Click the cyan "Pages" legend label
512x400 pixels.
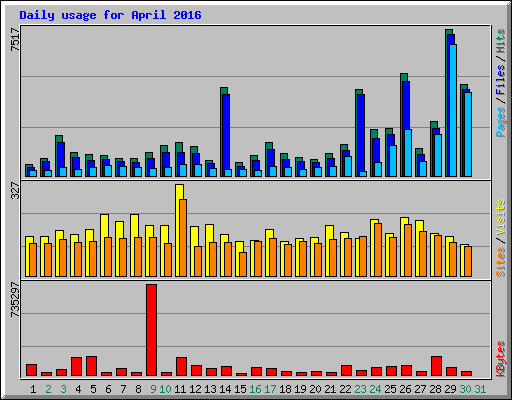tap(501, 122)
